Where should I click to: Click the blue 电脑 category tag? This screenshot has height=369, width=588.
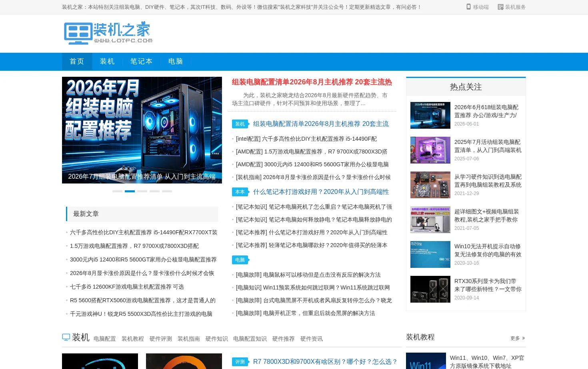[x=240, y=260]
